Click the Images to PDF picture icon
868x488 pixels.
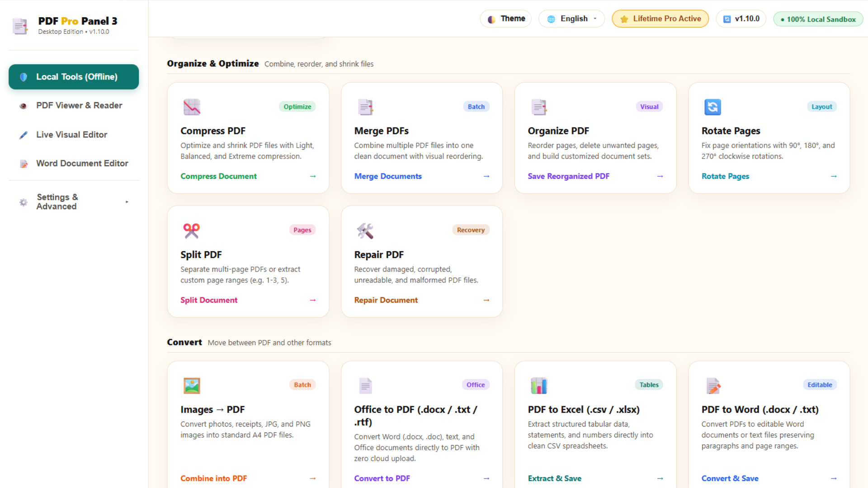coord(192,386)
